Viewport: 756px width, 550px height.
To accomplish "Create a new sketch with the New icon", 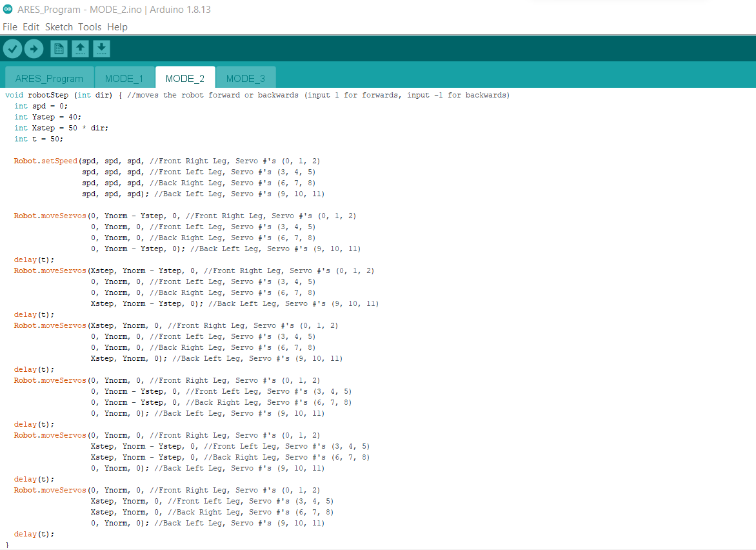I will point(58,48).
